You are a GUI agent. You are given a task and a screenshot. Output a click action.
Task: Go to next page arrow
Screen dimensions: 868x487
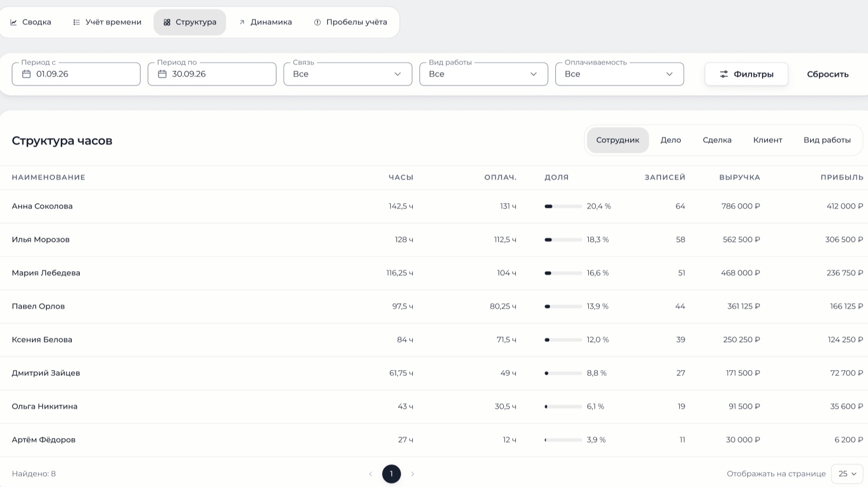point(412,474)
